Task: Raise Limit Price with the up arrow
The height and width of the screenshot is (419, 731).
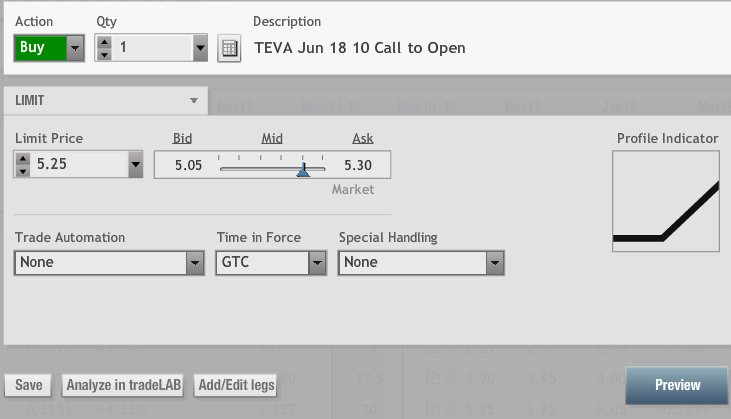Action: pos(22,159)
